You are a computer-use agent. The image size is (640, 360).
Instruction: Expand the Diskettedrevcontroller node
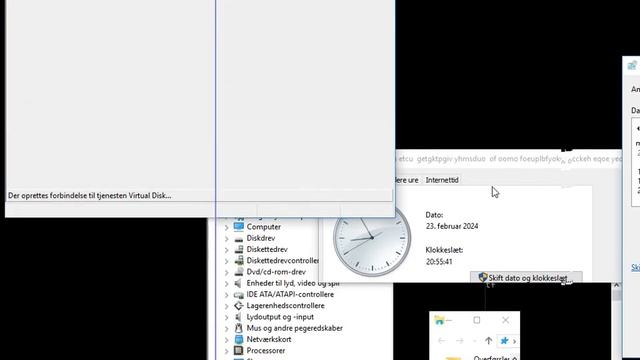227,261
